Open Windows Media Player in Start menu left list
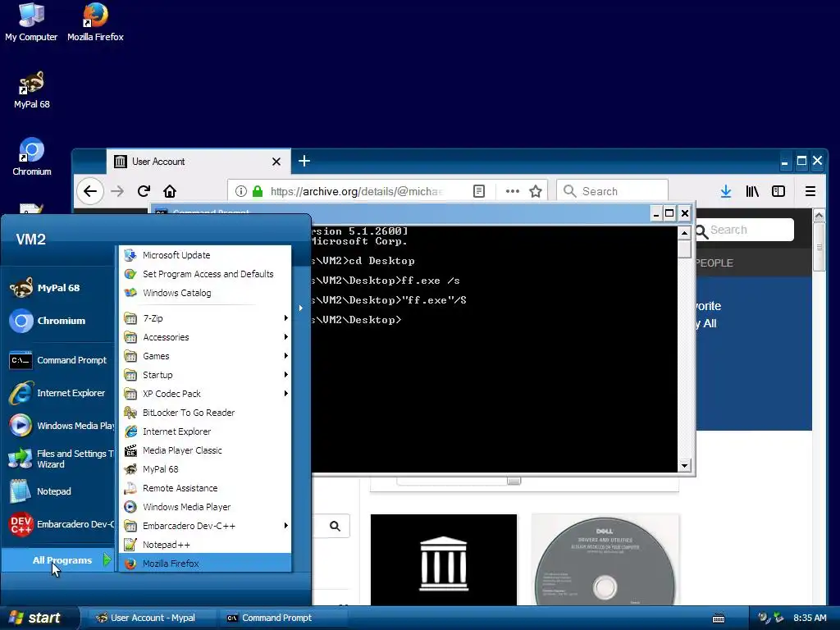The width and height of the screenshot is (840, 630). tap(61, 426)
